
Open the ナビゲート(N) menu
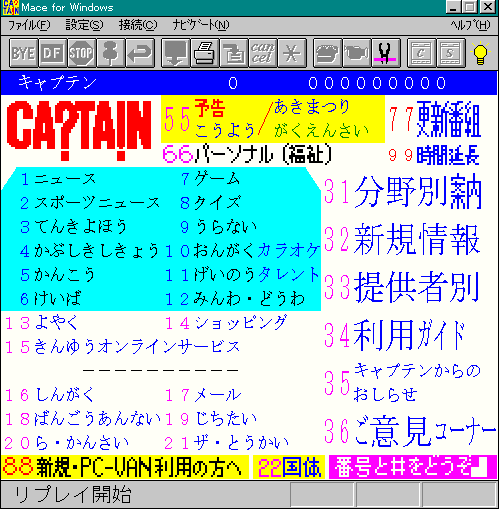201,25
